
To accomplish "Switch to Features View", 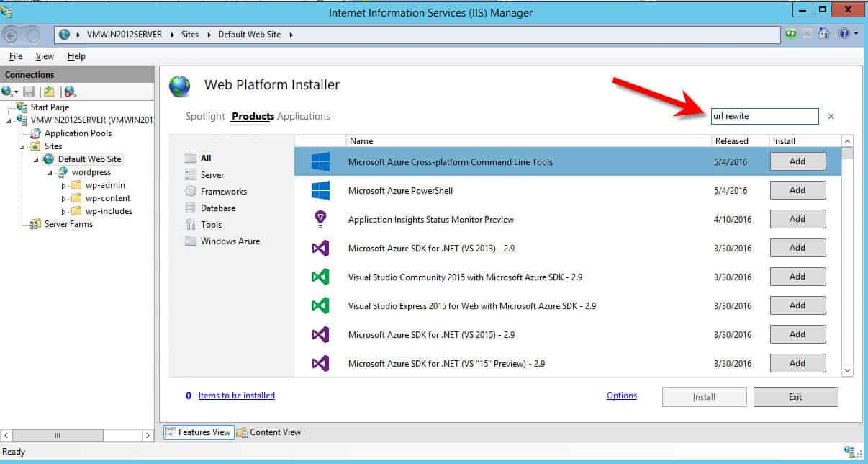I will point(198,432).
